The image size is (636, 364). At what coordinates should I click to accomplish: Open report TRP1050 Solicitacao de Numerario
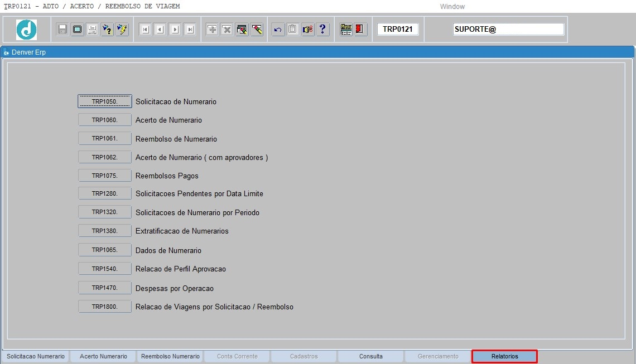click(104, 101)
